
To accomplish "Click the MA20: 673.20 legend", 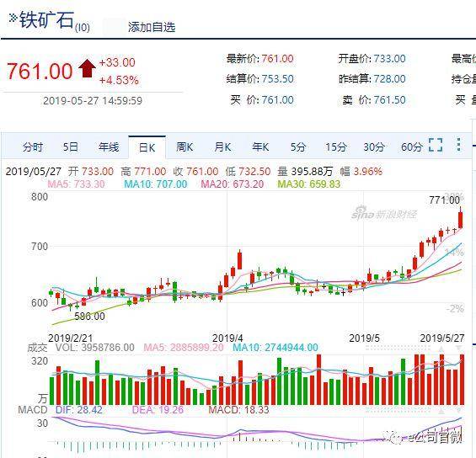I will [x=233, y=184].
